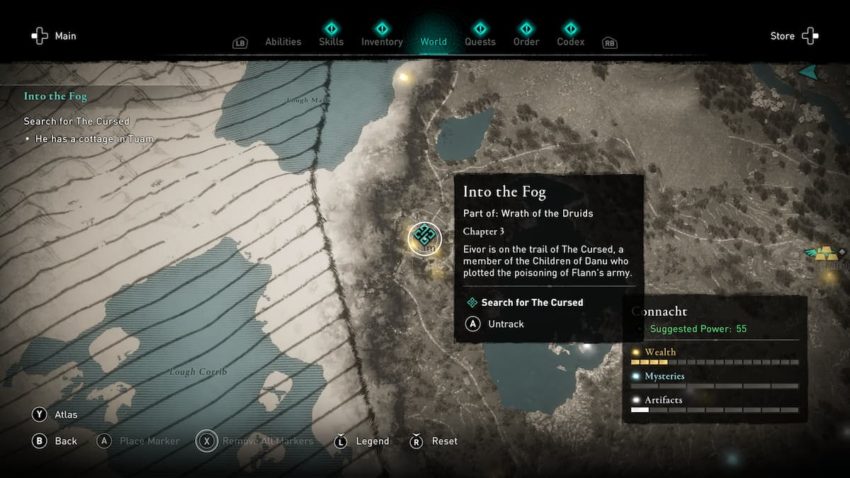Switch to the Abilities tab

click(x=283, y=42)
